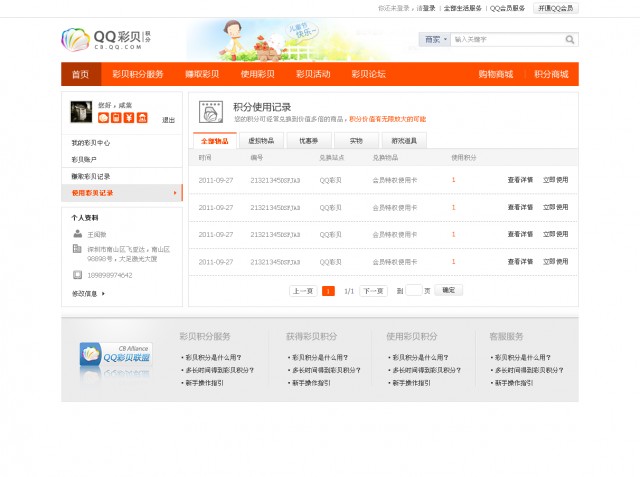Click the 退出 logout link

pos(168,120)
